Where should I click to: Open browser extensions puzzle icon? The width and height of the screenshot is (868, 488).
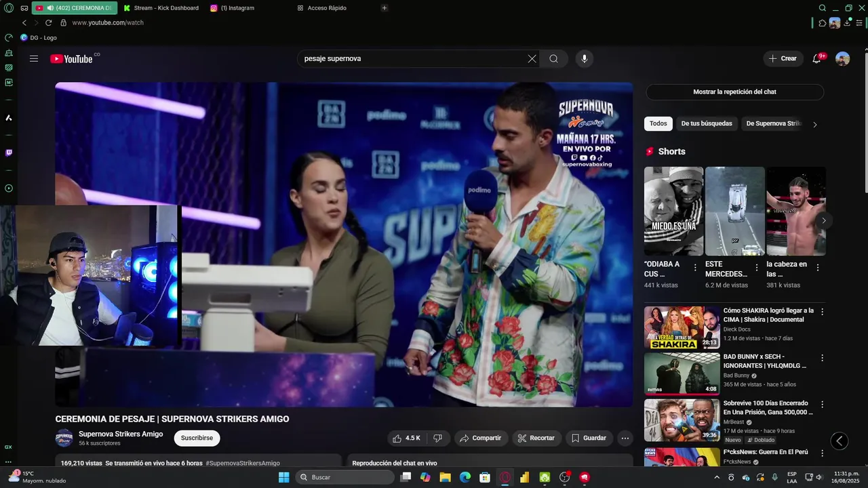[823, 23]
